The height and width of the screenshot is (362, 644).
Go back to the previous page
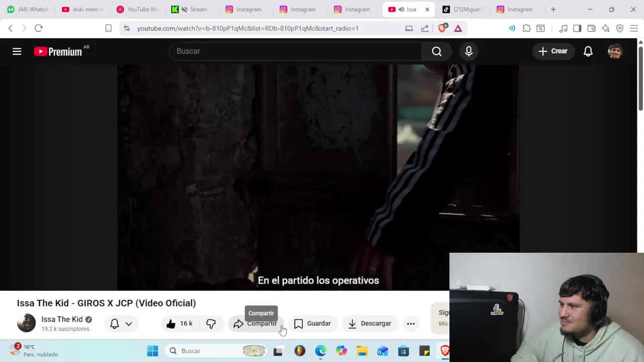point(10,28)
